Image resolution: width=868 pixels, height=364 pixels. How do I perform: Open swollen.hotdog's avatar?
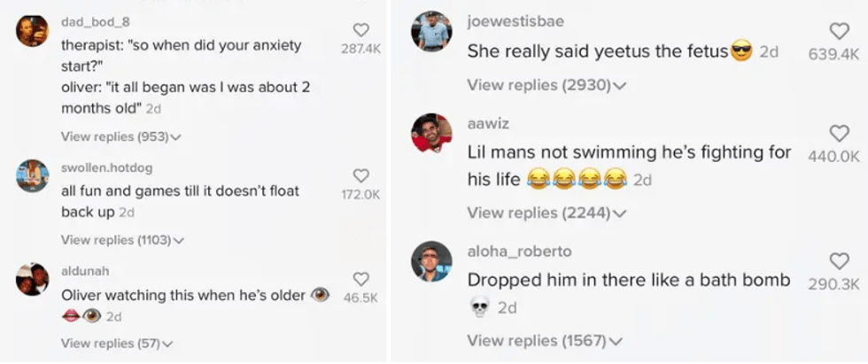pyautogui.click(x=33, y=175)
